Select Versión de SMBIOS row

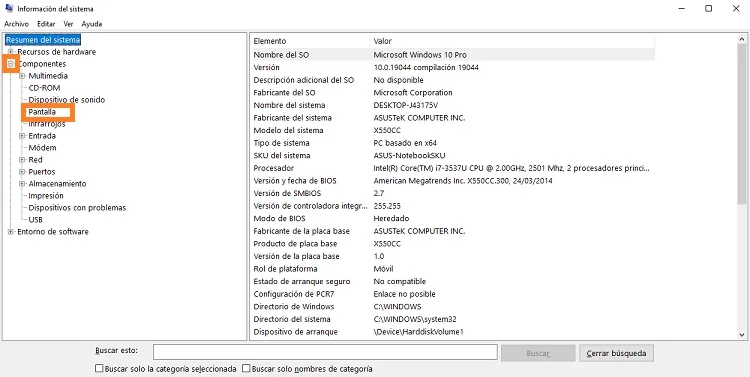click(x=452, y=193)
